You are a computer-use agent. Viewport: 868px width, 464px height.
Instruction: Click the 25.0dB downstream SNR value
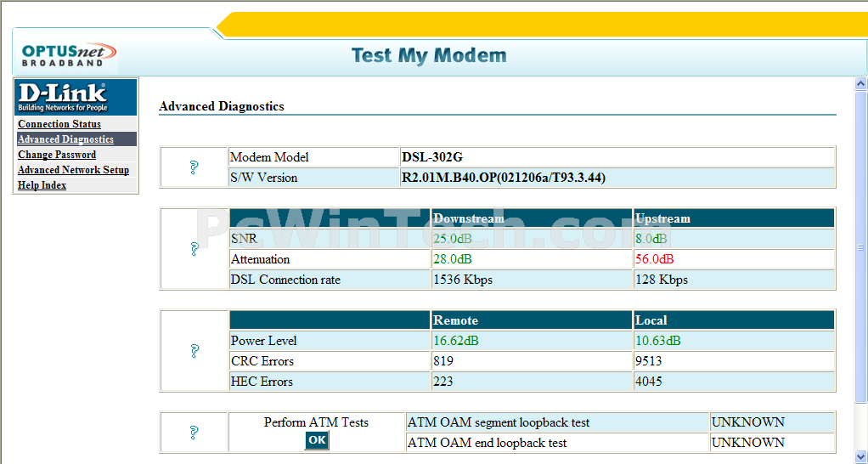point(453,239)
